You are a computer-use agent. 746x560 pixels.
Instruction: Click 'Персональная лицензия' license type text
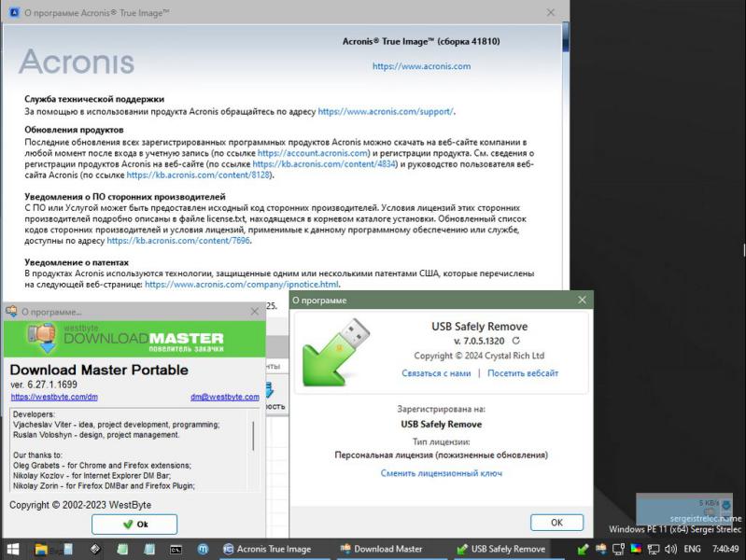[x=441, y=455]
